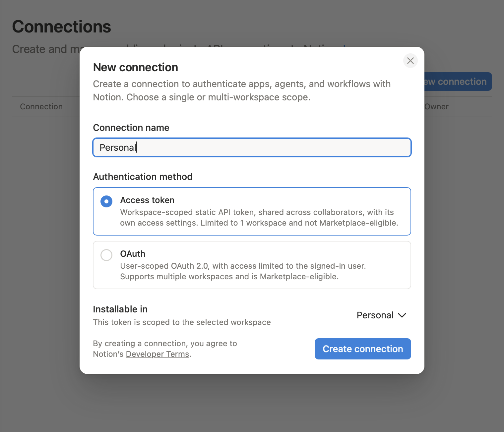Focus the Connection name input field
Image resolution: width=504 pixels, height=432 pixels.
252,147
